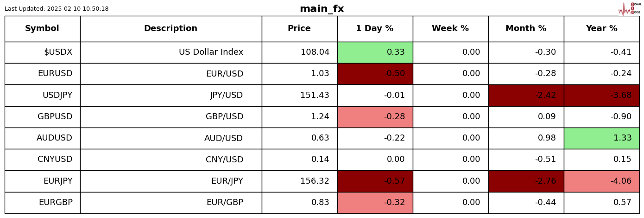Image resolution: width=644 pixels, height=218 pixels.
Task: Click the Description column header
Action: pyautogui.click(x=170, y=29)
